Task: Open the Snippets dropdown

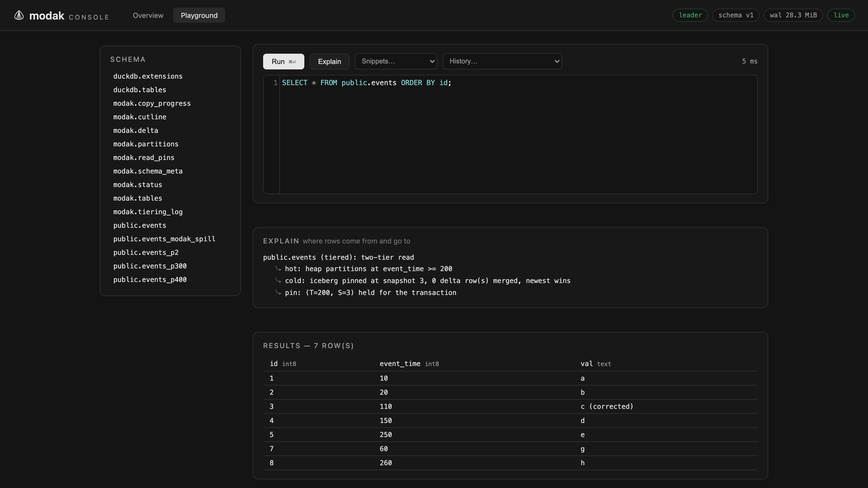Action: pyautogui.click(x=396, y=61)
